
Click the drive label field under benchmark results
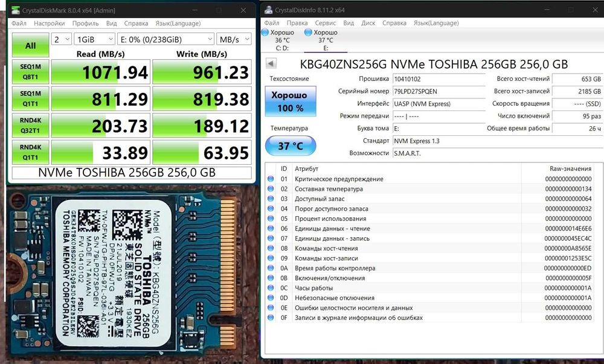132,173
